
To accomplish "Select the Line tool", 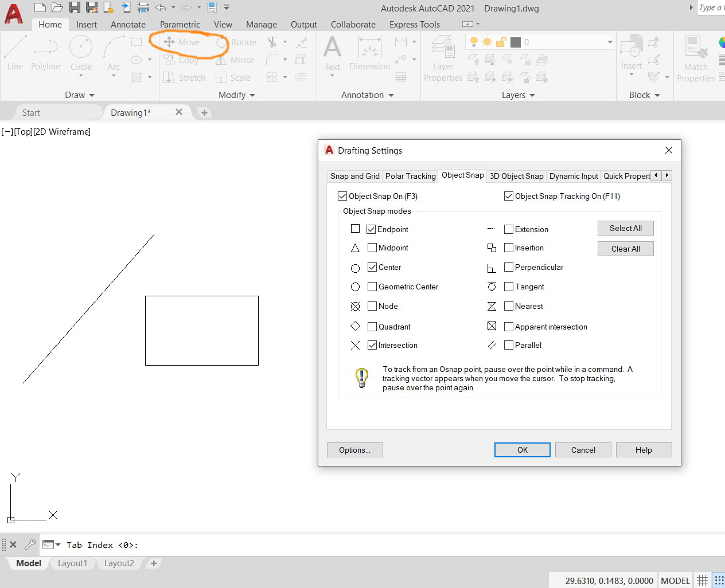I will [15, 53].
